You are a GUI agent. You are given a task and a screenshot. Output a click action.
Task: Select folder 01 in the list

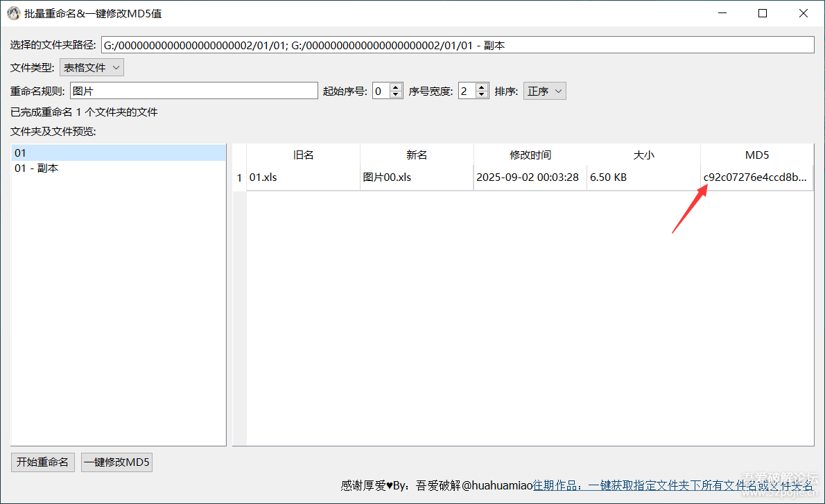[118, 153]
